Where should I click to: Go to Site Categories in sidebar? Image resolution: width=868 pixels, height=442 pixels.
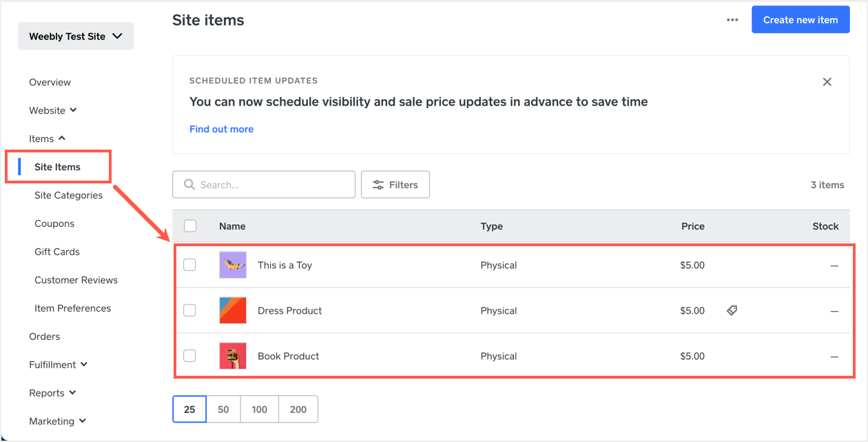[x=68, y=195]
